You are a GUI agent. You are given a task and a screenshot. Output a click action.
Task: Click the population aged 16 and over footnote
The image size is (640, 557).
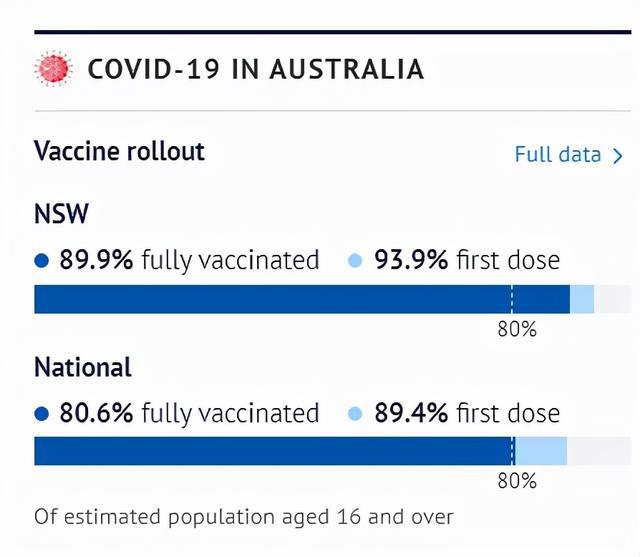[244, 517]
